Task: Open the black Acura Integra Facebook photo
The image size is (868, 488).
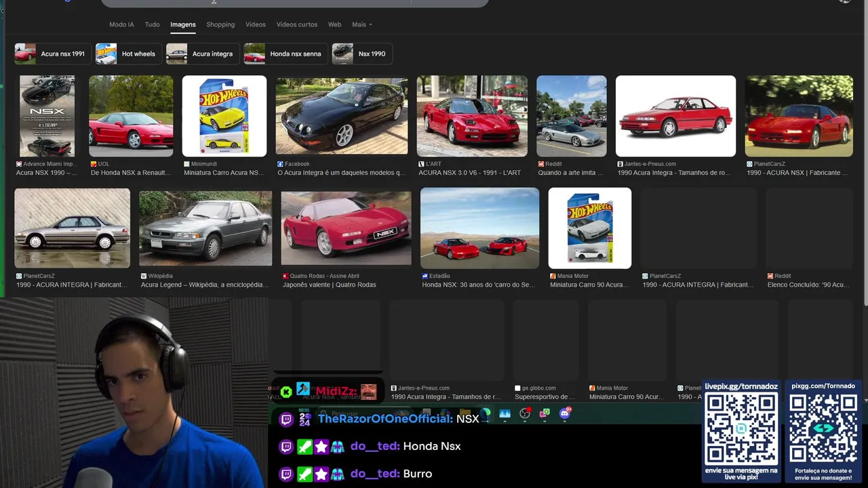Action: coord(342,116)
